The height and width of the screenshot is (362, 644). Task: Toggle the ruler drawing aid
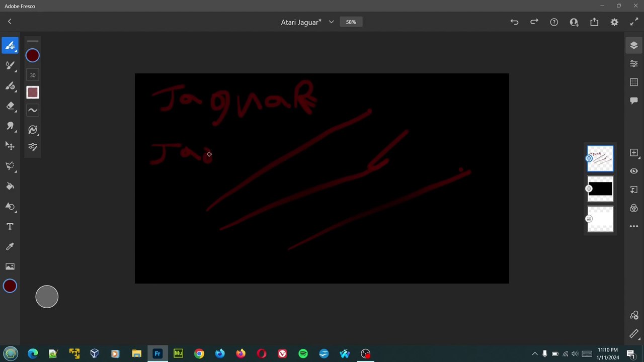(x=634, y=334)
